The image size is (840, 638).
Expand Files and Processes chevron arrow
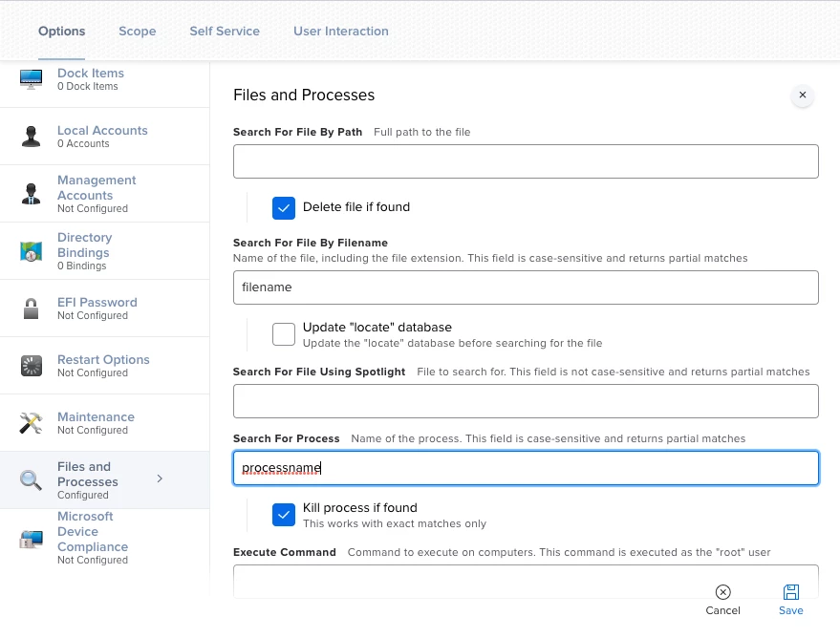click(x=160, y=478)
